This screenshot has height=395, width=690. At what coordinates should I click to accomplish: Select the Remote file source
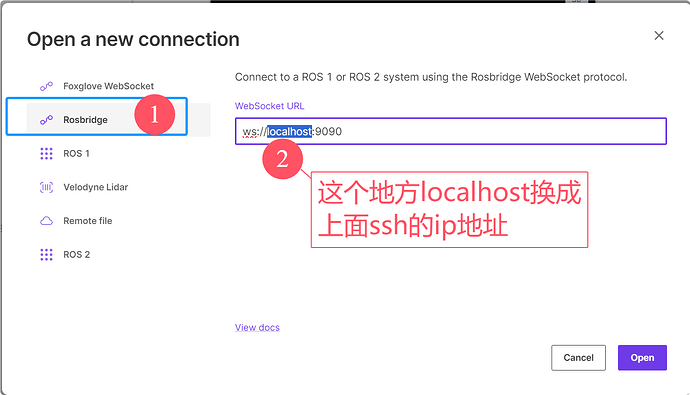pos(118,221)
